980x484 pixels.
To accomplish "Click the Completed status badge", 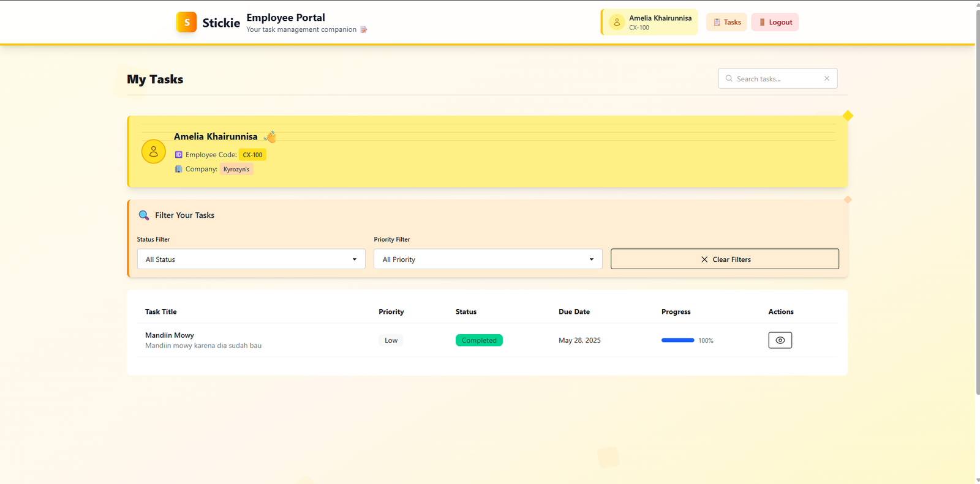I will pos(479,340).
